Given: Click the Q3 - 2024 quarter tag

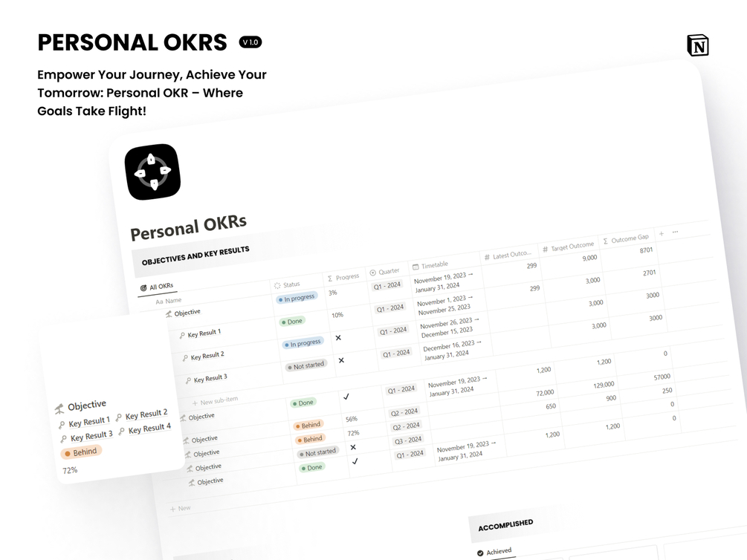Looking at the screenshot, I should [408, 440].
